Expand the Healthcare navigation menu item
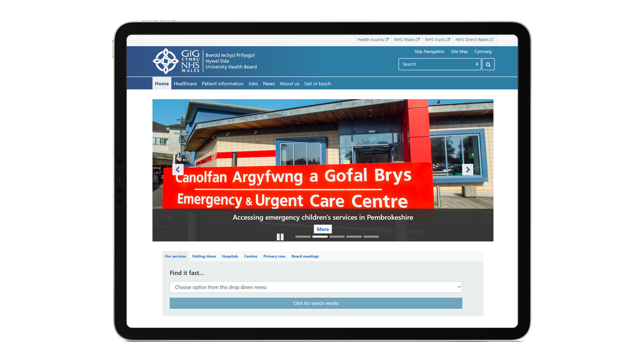This screenshot has width=644, height=362. [185, 83]
